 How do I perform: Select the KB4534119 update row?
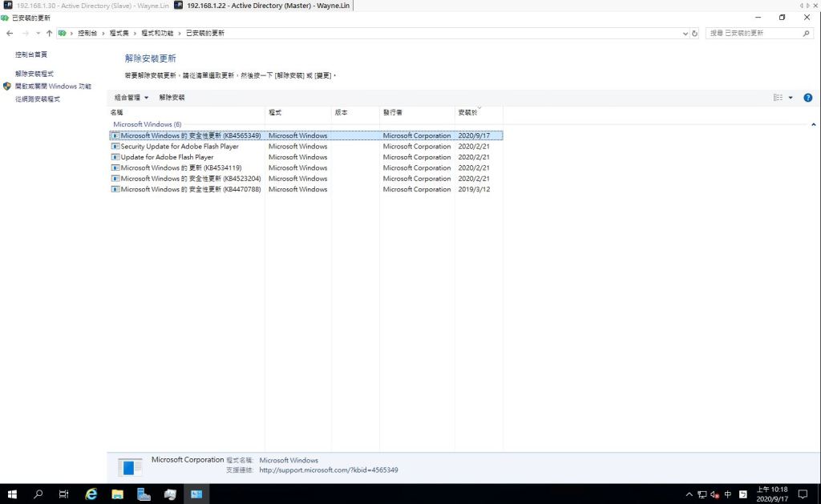[x=180, y=168]
